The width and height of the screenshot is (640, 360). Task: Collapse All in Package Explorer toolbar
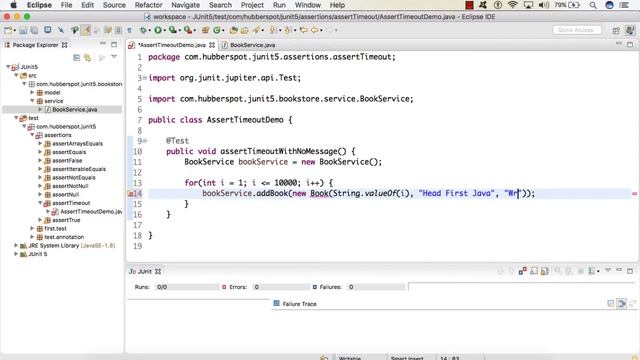76,58
